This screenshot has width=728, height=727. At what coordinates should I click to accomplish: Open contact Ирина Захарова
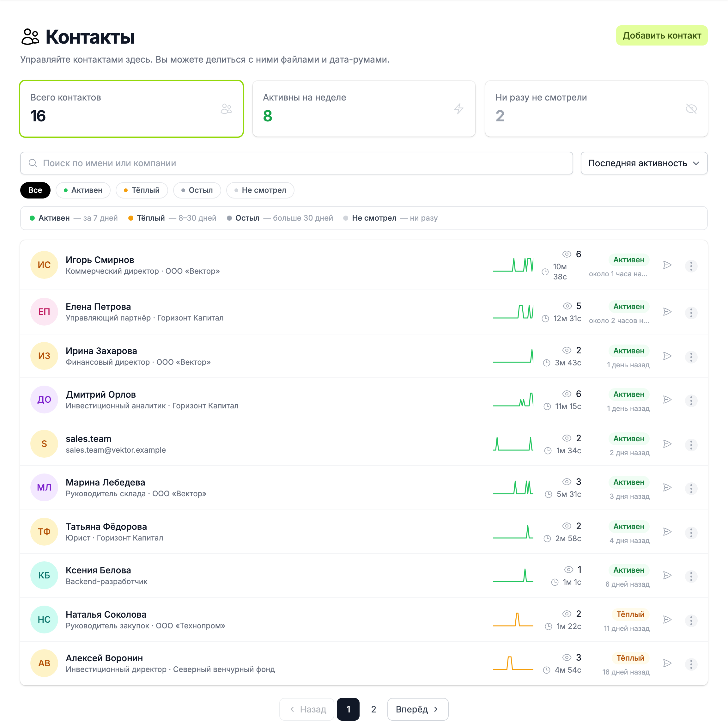pyautogui.click(x=364, y=356)
